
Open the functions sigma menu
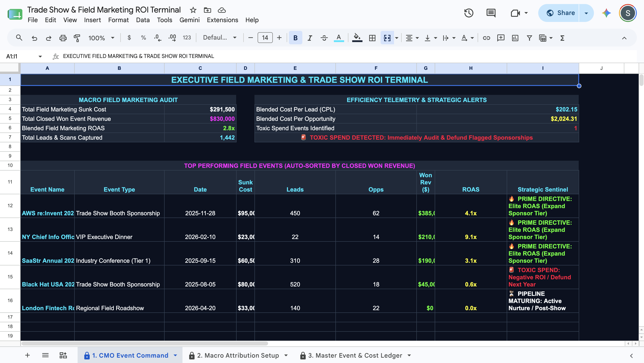click(562, 38)
